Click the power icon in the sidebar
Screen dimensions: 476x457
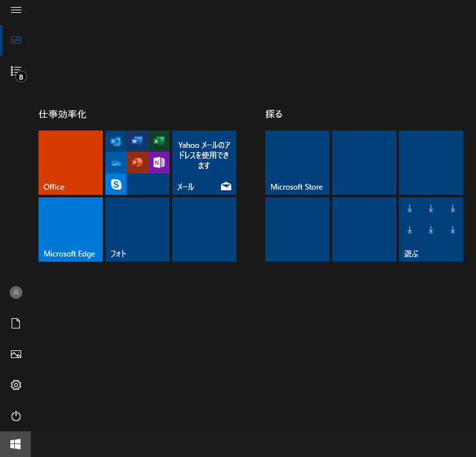[16, 416]
